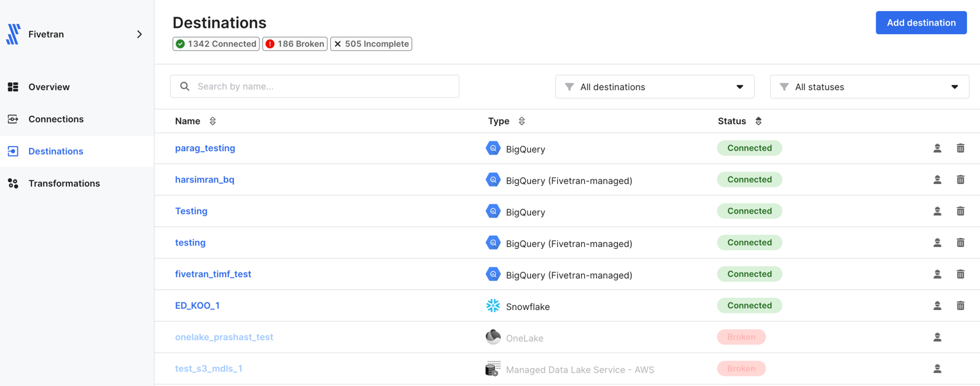Select Destinations in the sidebar
Viewport: 980px width, 386px height.
[56, 151]
